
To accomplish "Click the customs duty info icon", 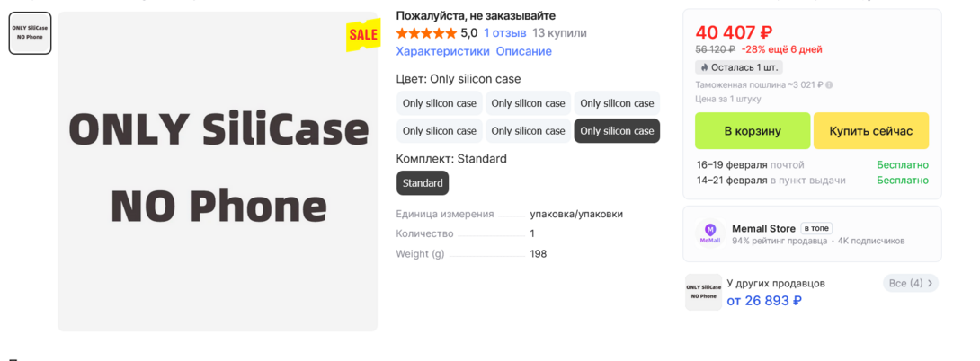I will pos(829,85).
